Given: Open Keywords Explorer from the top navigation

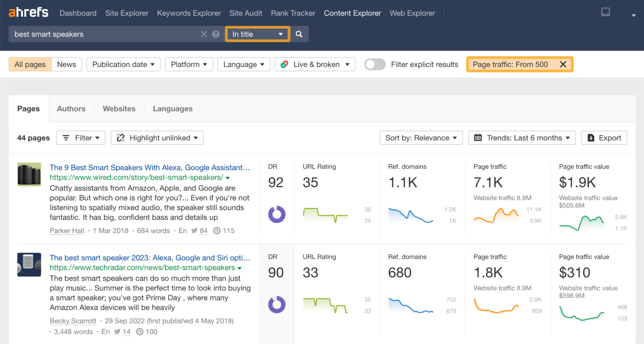Looking at the screenshot, I should pos(189,13).
